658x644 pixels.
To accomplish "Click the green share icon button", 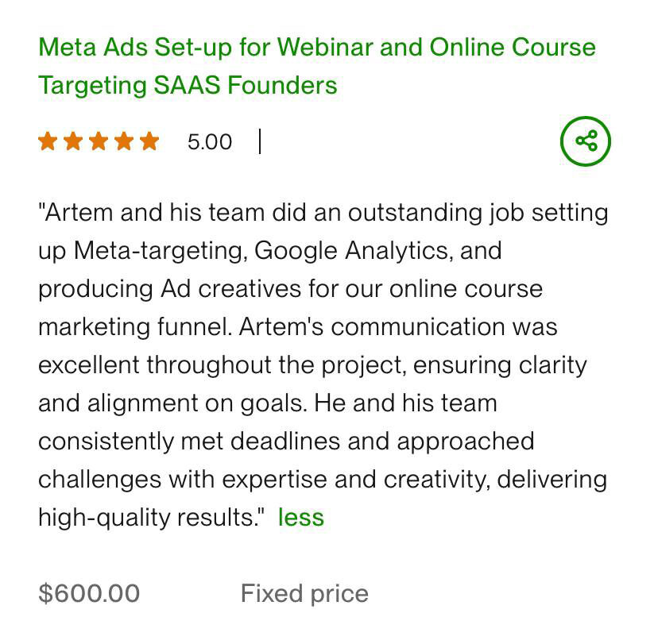I will pyautogui.click(x=586, y=142).
